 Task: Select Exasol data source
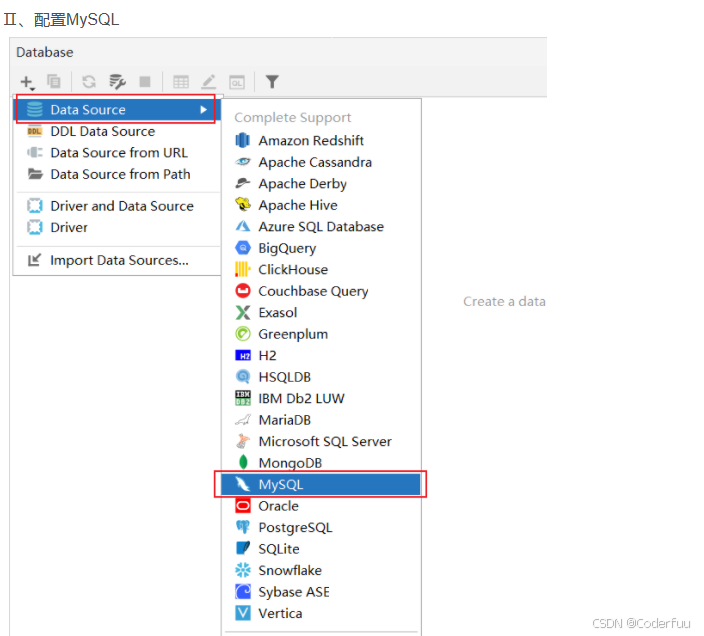pos(321,312)
